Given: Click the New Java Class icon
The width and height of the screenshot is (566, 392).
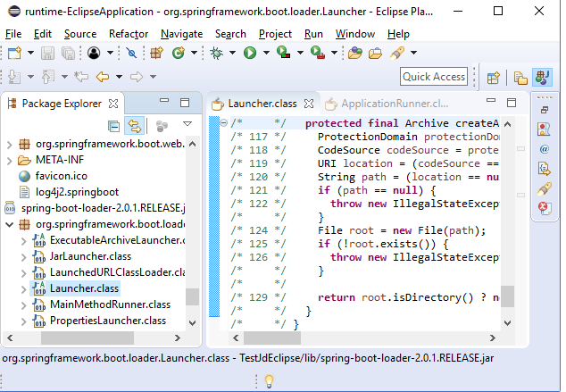Looking at the screenshot, I should 179,53.
